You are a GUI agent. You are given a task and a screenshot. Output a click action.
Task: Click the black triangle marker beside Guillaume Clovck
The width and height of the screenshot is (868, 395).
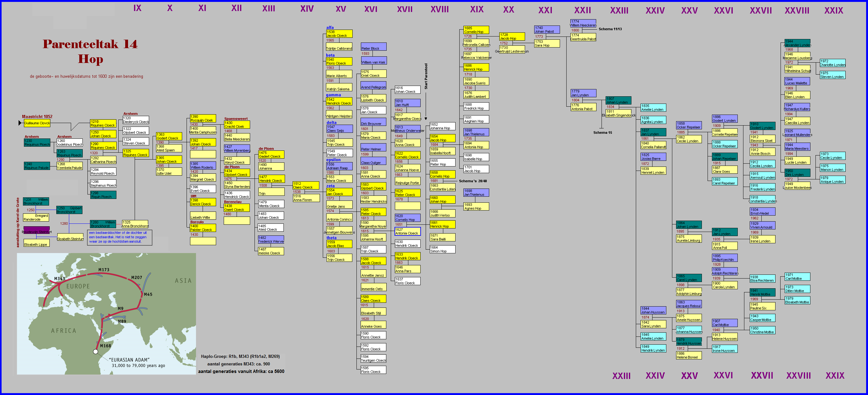coord(20,123)
